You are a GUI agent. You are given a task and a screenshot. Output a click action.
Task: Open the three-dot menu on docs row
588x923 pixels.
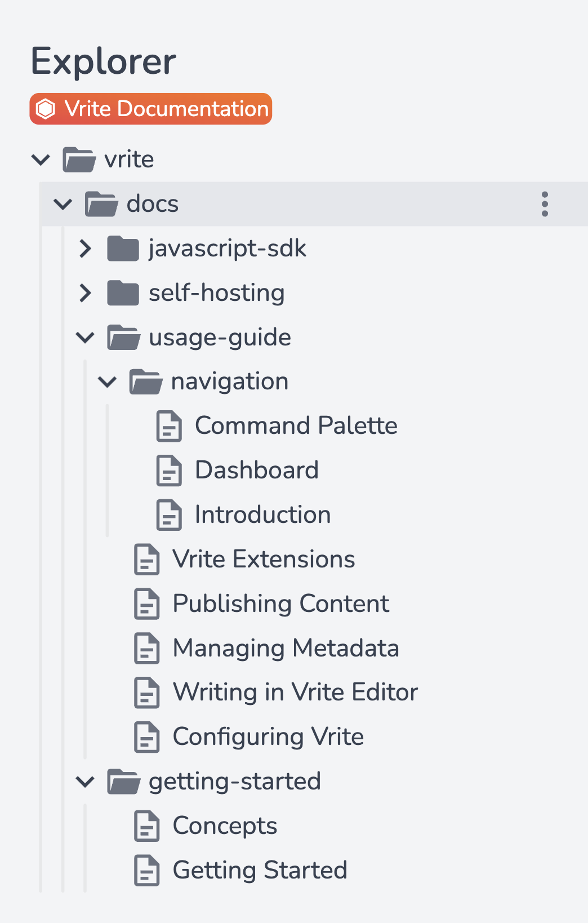(x=545, y=204)
